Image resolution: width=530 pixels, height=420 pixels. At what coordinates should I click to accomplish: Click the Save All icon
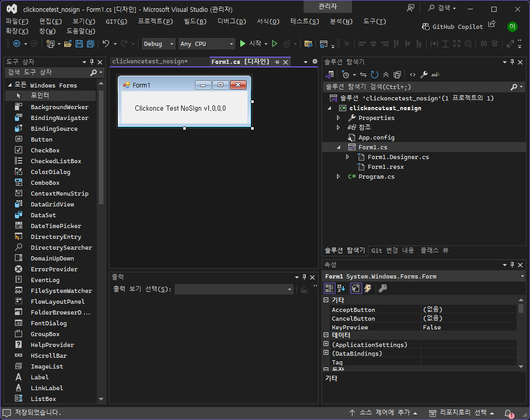90,44
